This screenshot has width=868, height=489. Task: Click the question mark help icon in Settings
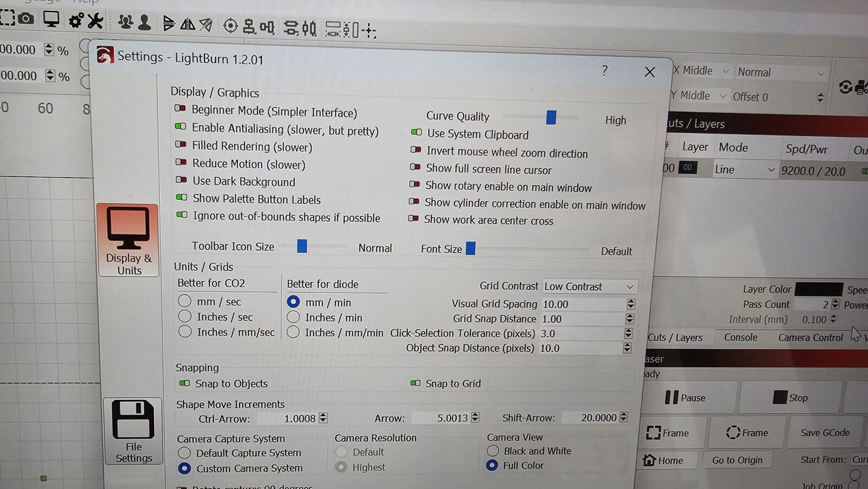pos(605,71)
